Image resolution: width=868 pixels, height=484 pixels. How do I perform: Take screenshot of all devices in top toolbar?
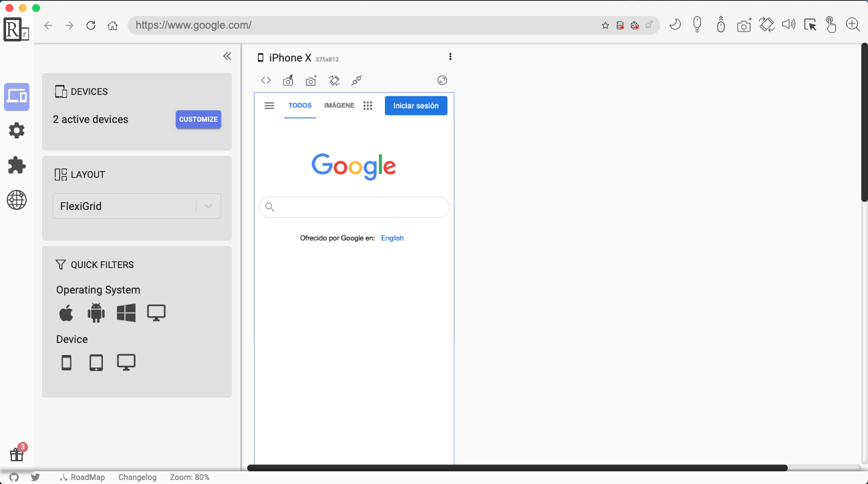point(744,25)
